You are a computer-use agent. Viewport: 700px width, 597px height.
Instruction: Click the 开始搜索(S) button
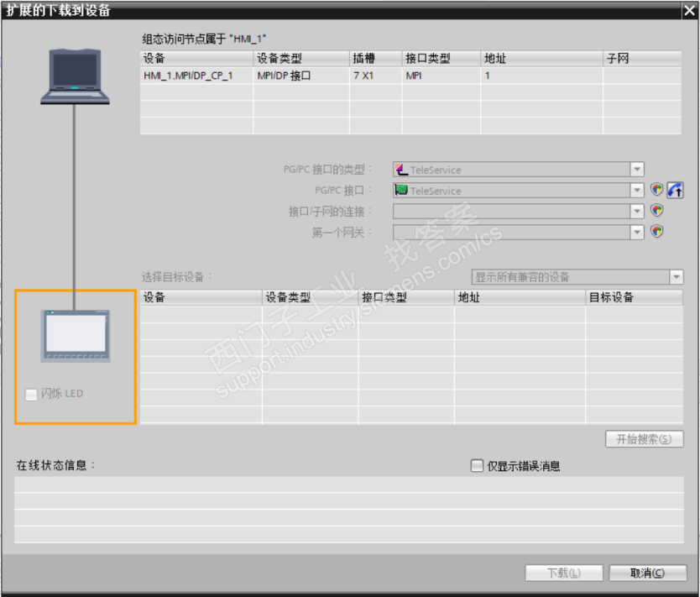[x=645, y=439]
